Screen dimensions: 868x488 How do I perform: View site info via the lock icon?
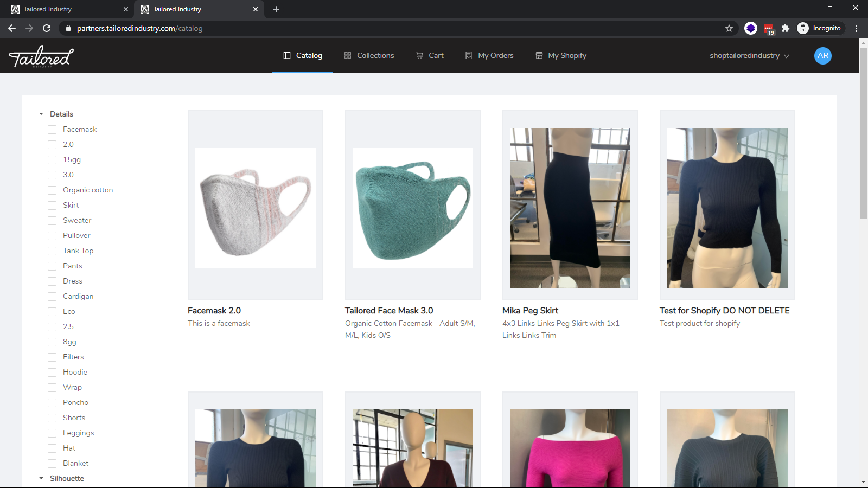pyautogui.click(x=68, y=28)
